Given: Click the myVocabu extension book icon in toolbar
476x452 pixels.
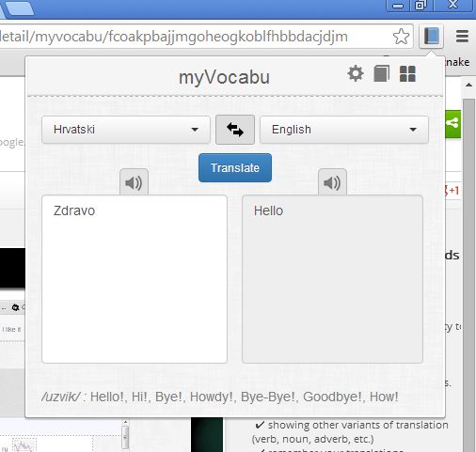Looking at the screenshot, I should [432, 37].
